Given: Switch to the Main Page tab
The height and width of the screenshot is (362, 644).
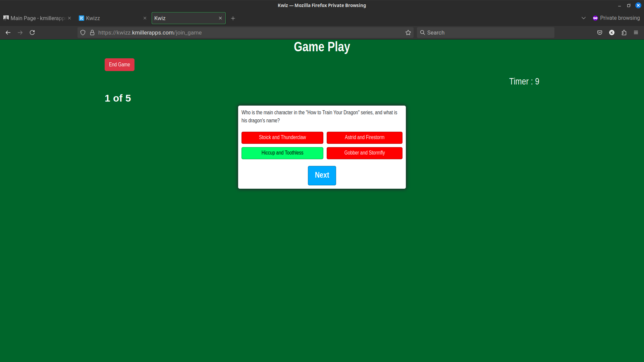Looking at the screenshot, I should [37, 18].
